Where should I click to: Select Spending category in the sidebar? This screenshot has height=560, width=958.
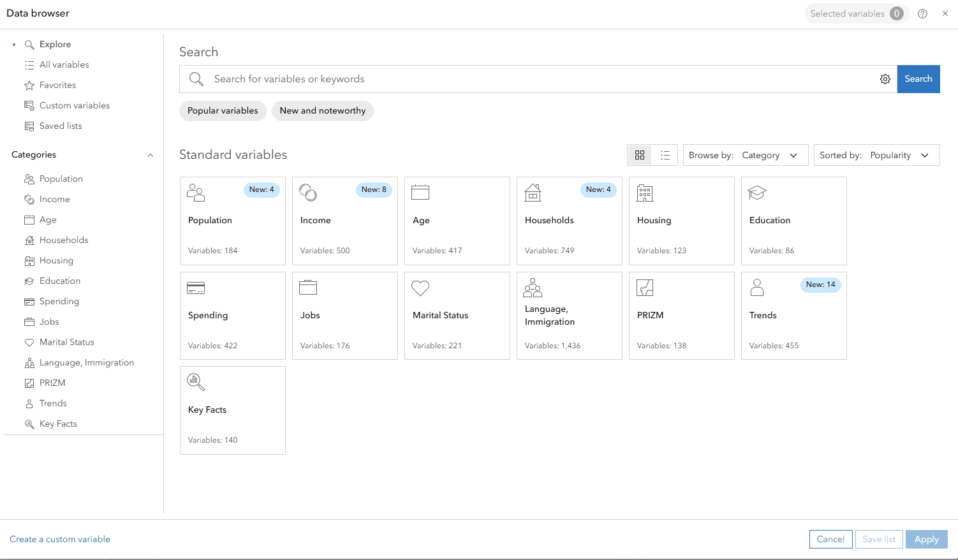click(x=59, y=302)
